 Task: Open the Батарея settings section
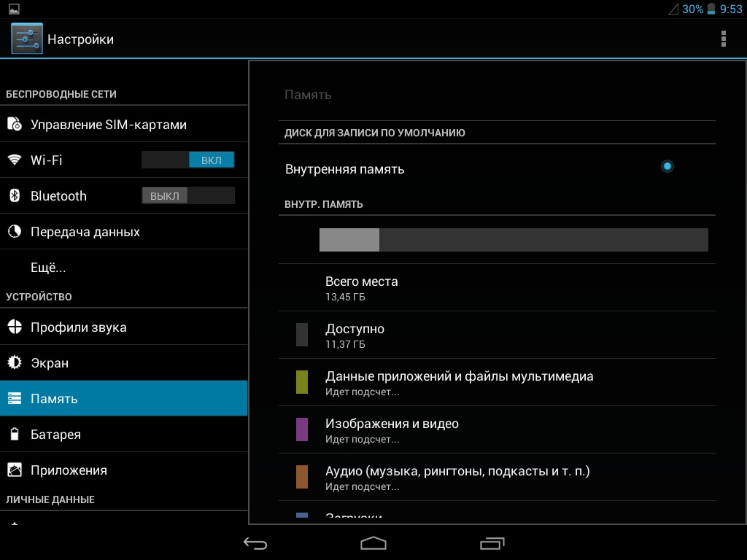tap(55, 435)
